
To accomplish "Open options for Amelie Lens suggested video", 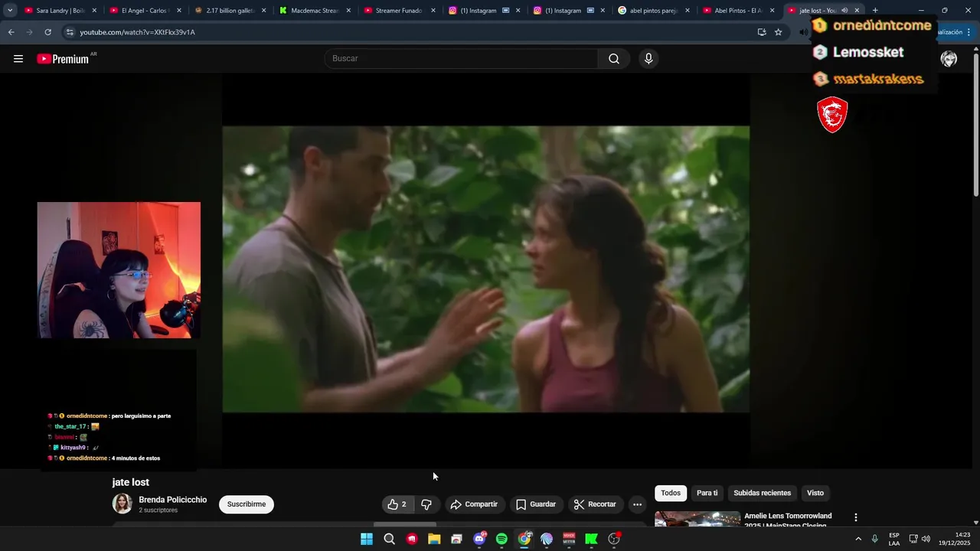I will pyautogui.click(x=856, y=518).
